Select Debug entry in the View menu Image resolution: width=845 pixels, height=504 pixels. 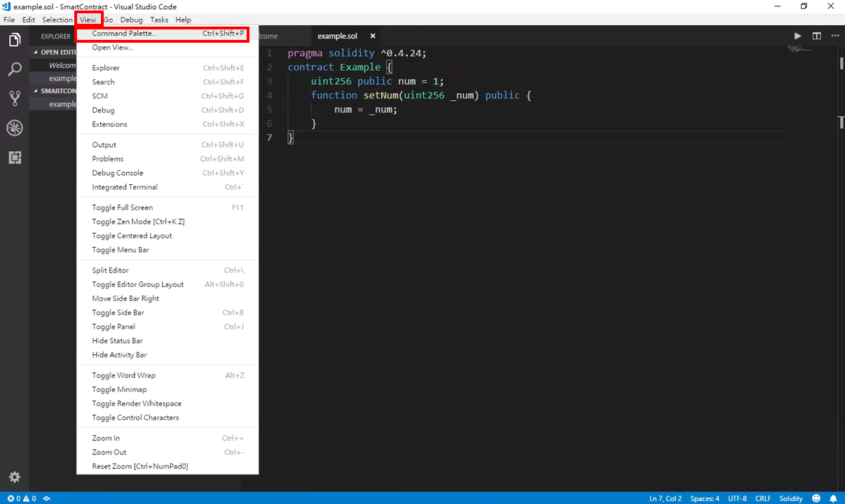(x=167, y=110)
